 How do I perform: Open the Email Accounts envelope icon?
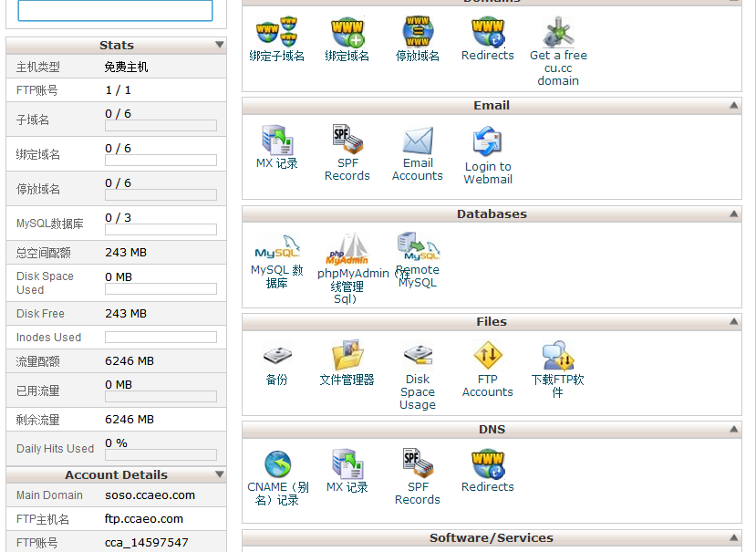(x=418, y=141)
